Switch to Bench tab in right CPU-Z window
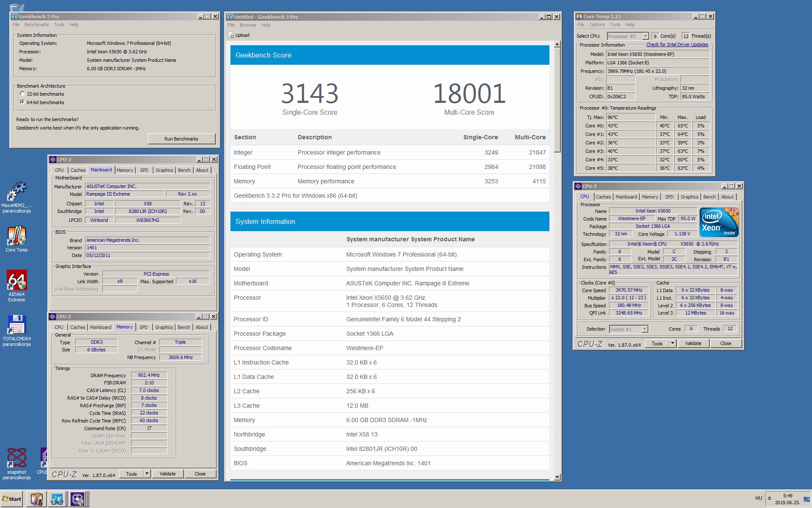Viewport: 812px width, 508px height. tap(709, 197)
